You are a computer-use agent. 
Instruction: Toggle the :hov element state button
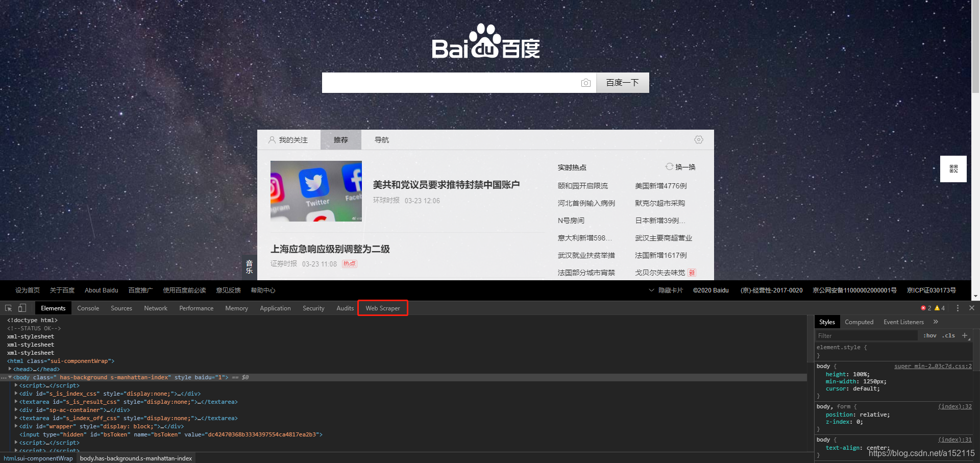coord(930,335)
